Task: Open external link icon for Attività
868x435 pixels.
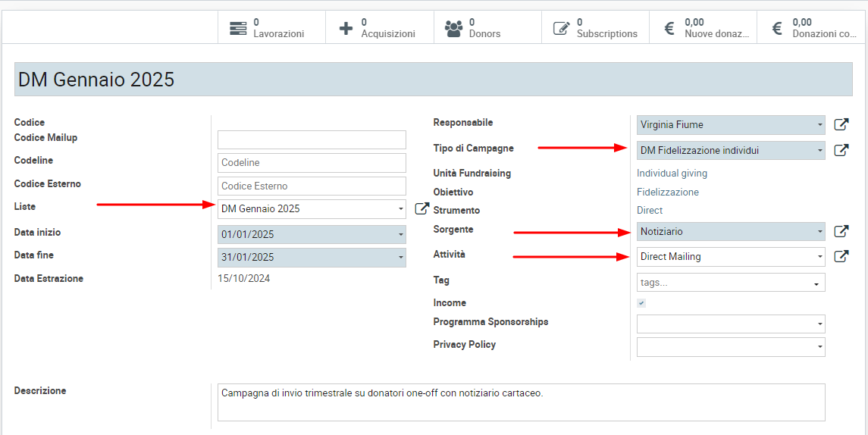Action: click(841, 256)
